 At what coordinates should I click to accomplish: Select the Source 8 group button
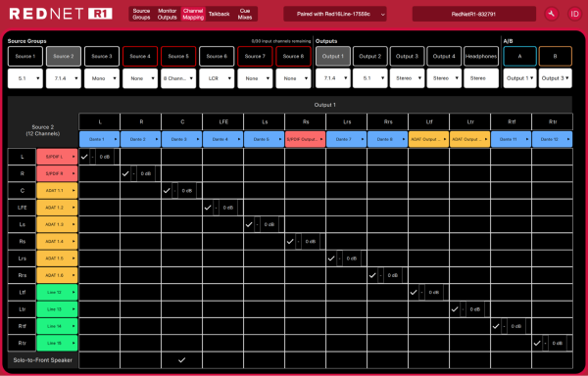click(x=293, y=56)
